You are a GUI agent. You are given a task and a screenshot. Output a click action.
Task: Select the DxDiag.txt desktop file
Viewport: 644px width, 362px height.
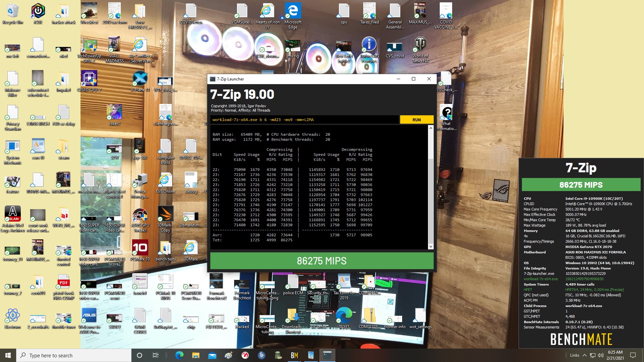[x=165, y=318]
